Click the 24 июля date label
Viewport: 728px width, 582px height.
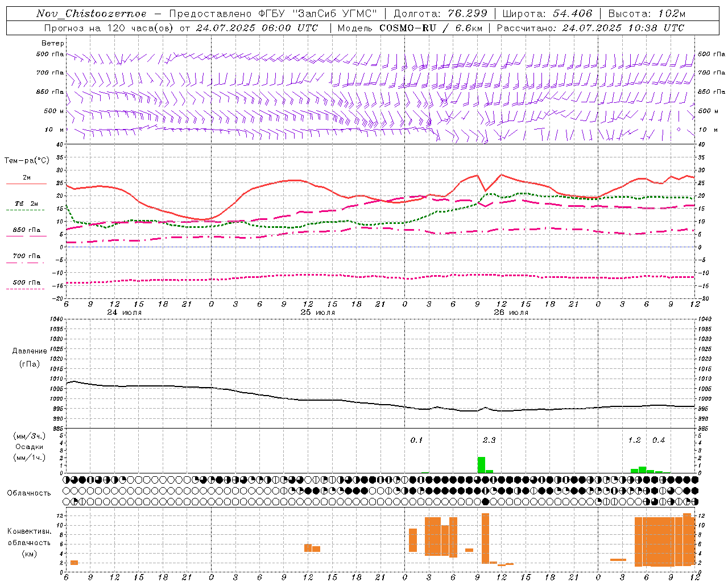125,313
